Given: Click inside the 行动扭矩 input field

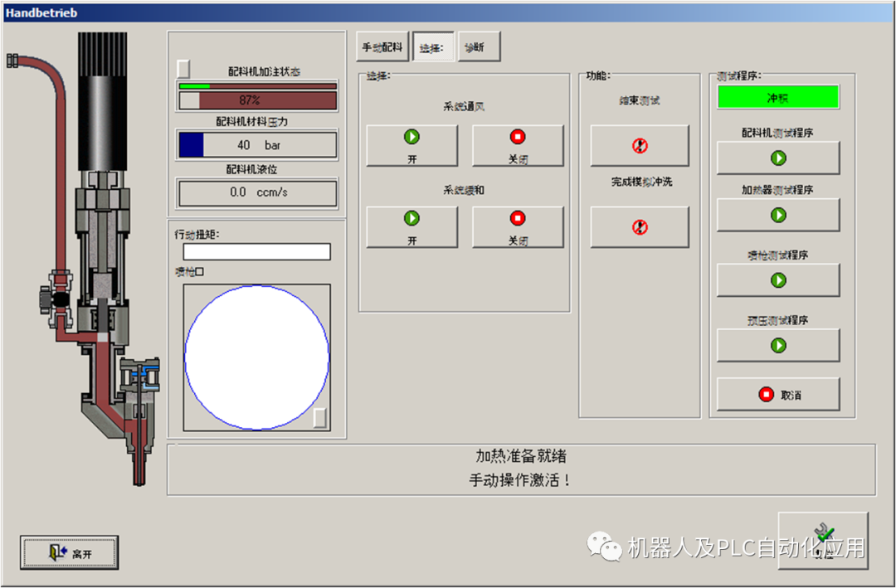Looking at the screenshot, I should (x=256, y=251).
